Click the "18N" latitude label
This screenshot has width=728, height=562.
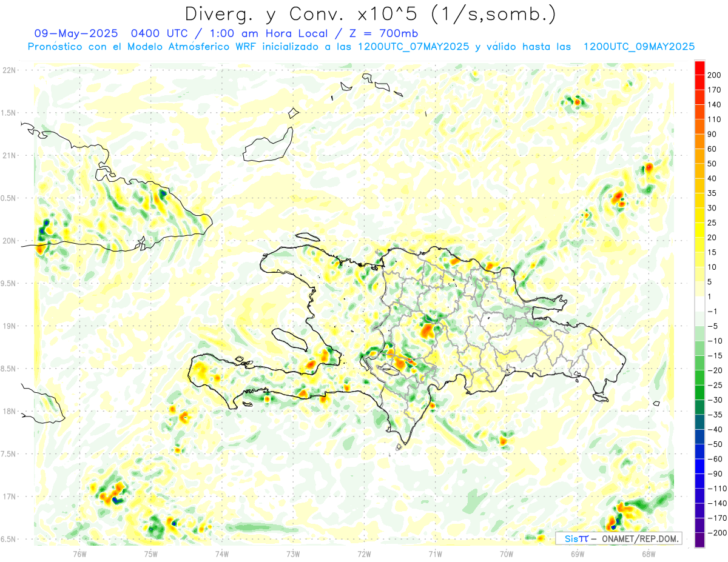9,412
